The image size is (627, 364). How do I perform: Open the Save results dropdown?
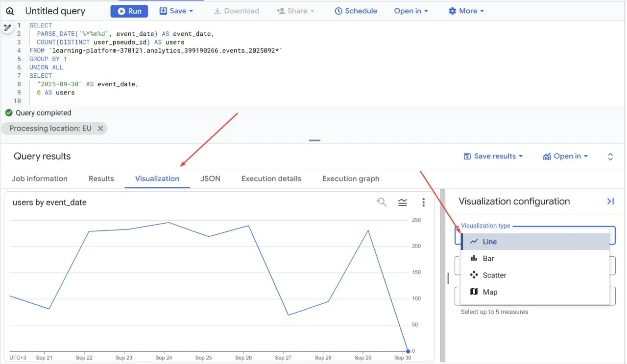pyautogui.click(x=493, y=156)
